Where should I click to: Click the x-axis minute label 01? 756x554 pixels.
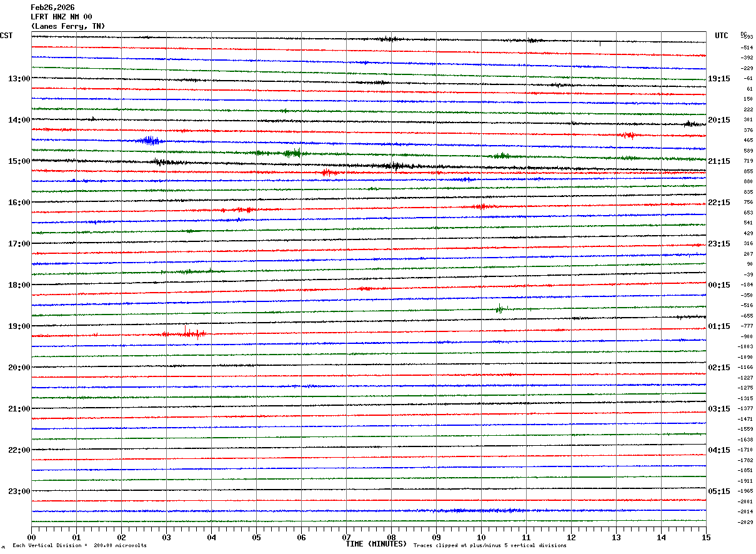coord(76,537)
